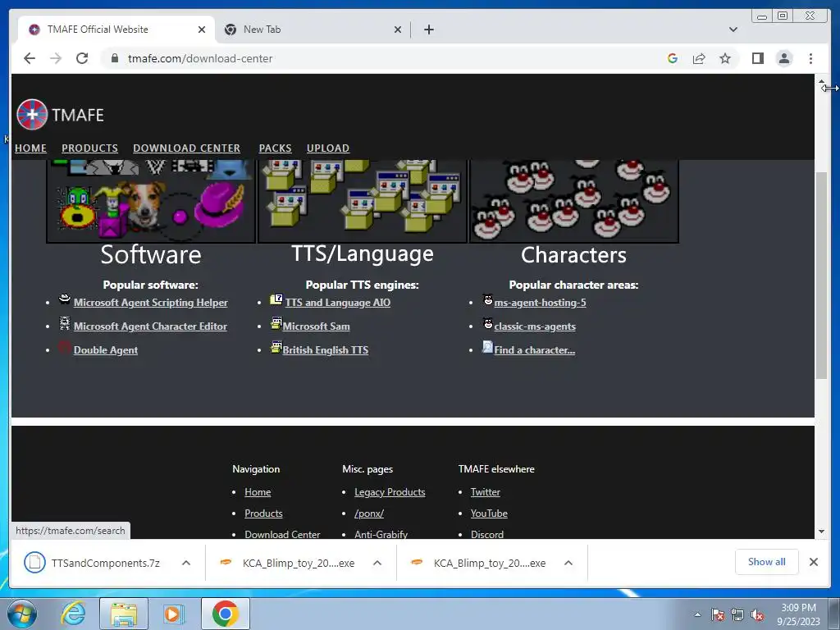View site information via the padlock icon
The width and height of the screenshot is (840, 630).
click(x=114, y=58)
